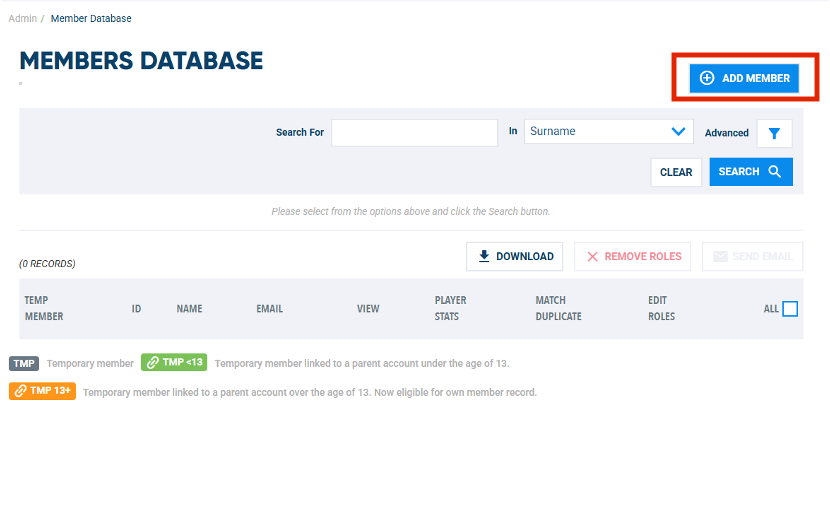Click the orange TMP 13+ badge
Viewport: 830px width, 528px height.
coord(42,391)
